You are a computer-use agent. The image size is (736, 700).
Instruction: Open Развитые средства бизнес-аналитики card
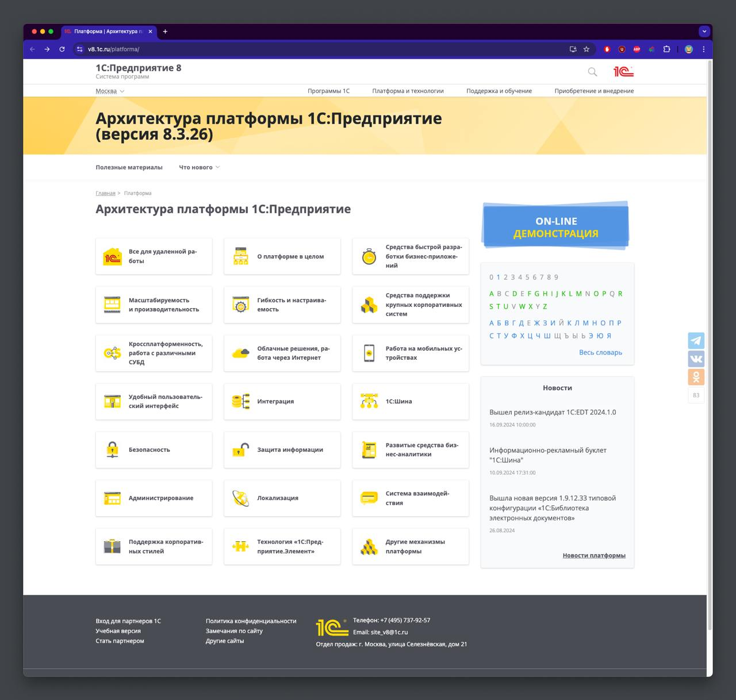click(411, 449)
